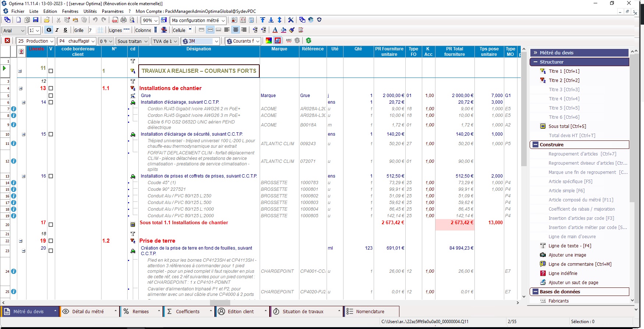Click the Ajouter une image camera icon
This screenshot has height=329, width=644.
pos(543,255)
